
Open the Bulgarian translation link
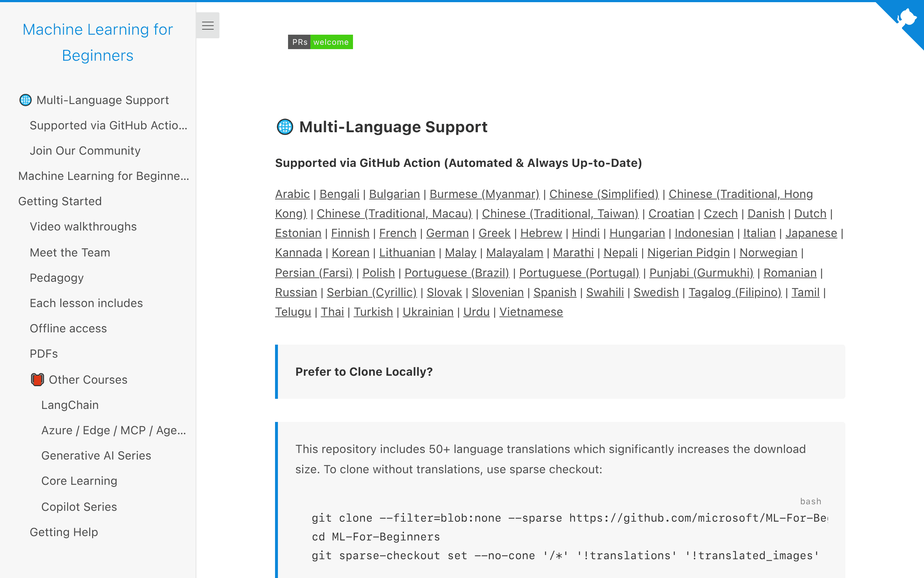click(395, 194)
